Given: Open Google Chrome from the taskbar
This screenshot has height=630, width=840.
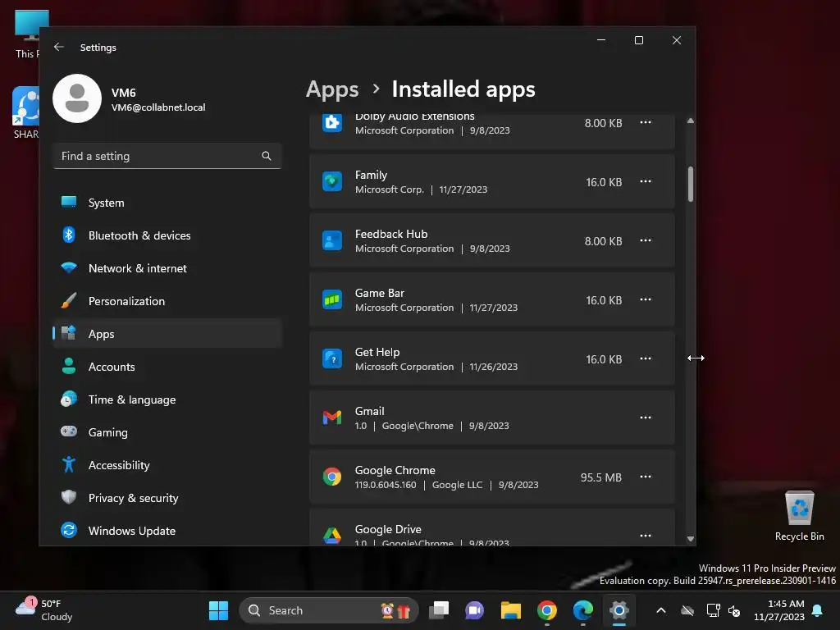Looking at the screenshot, I should [x=547, y=610].
